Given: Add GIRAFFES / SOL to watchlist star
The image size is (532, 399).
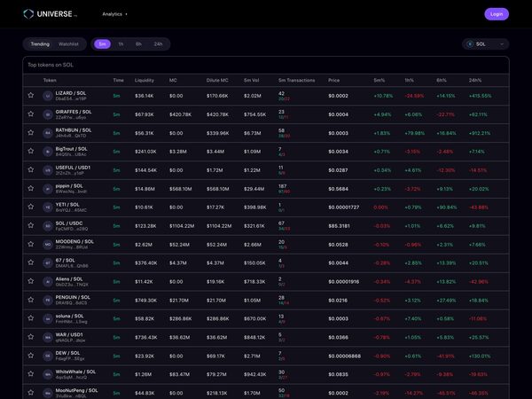Looking at the screenshot, I should [31, 114].
